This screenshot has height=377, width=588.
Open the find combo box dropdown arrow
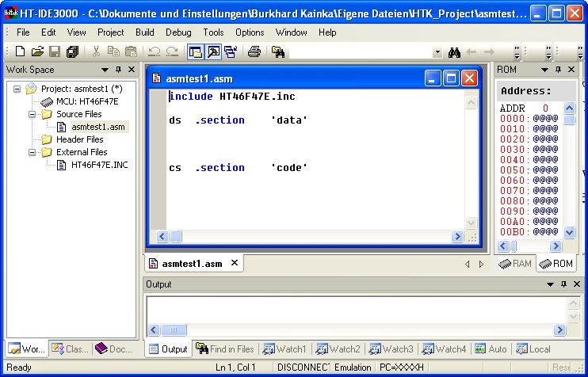(437, 52)
